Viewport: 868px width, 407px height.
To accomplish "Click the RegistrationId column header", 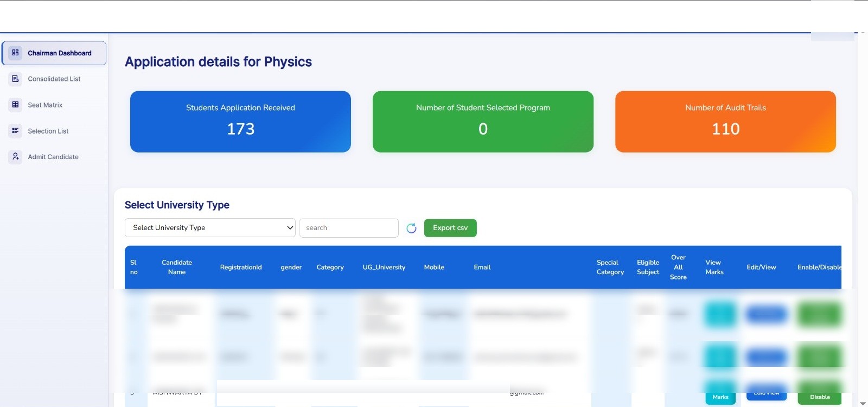I will click(x=241, y=268).
